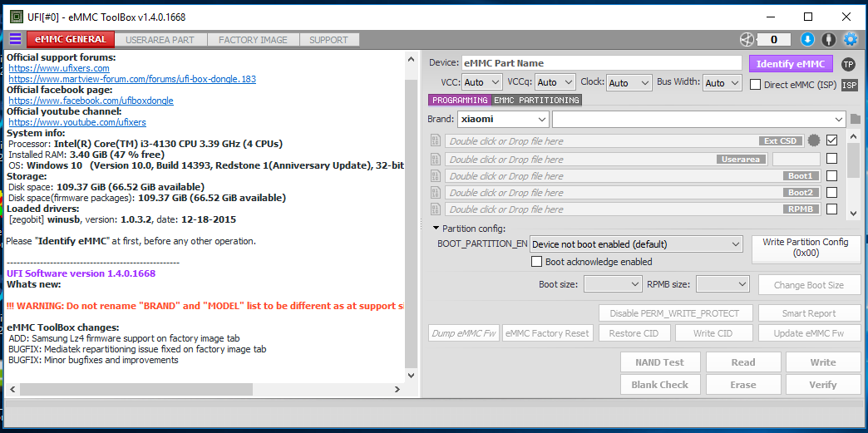Open the EMMC PARTITIONING tab
This screenshot has height=433, width=868.
(536, 100)
